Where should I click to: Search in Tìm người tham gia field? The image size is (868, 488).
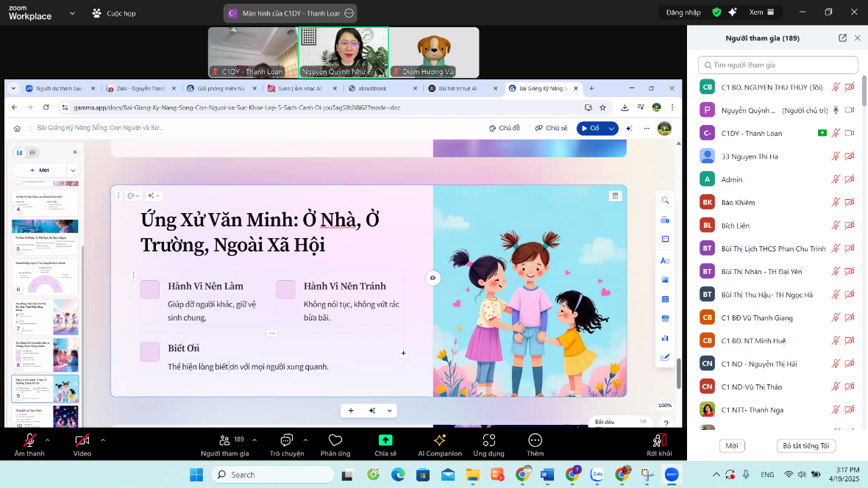pos(778,65)
